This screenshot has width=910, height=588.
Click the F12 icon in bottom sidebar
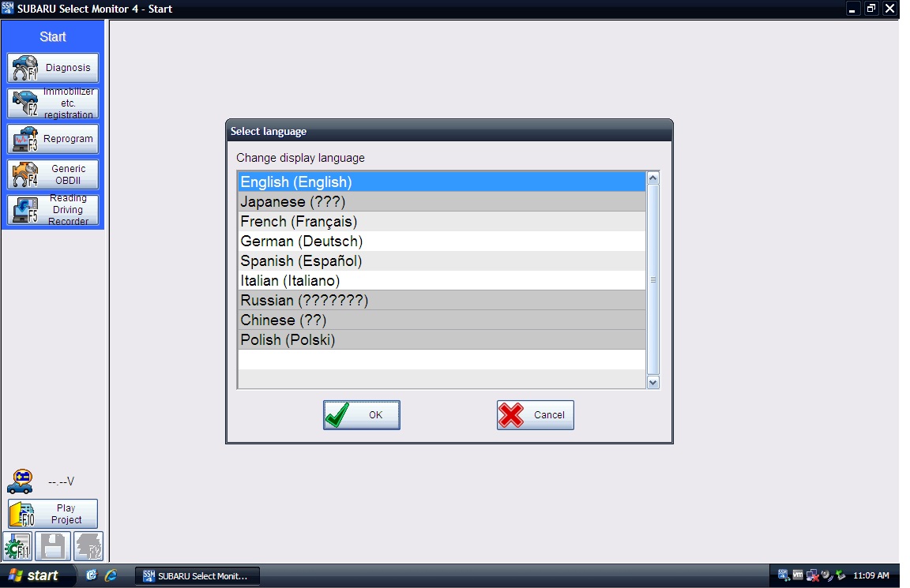tap(88, 546)
